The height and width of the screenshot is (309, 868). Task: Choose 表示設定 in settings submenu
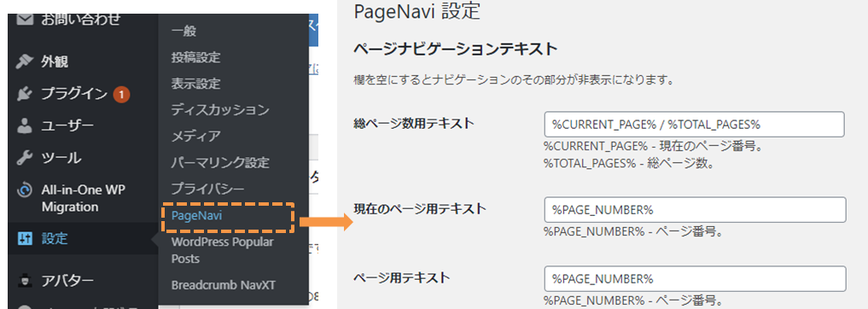point(196,84)
